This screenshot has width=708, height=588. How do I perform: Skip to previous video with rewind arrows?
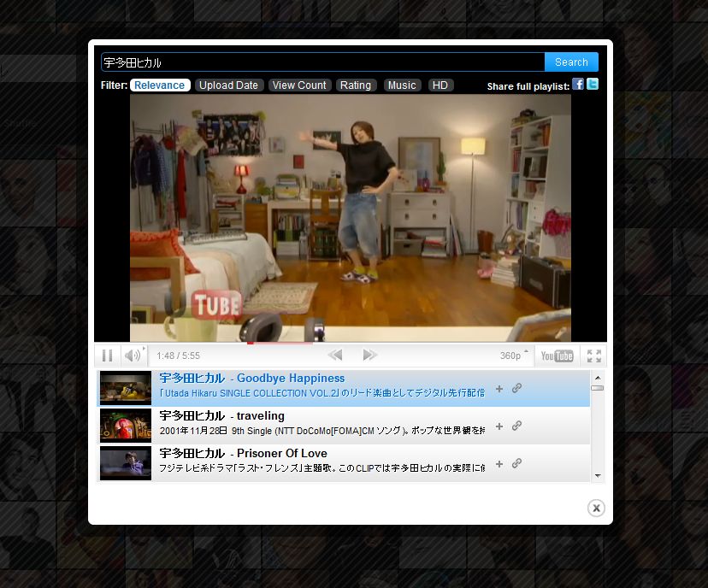coord(335,356)
